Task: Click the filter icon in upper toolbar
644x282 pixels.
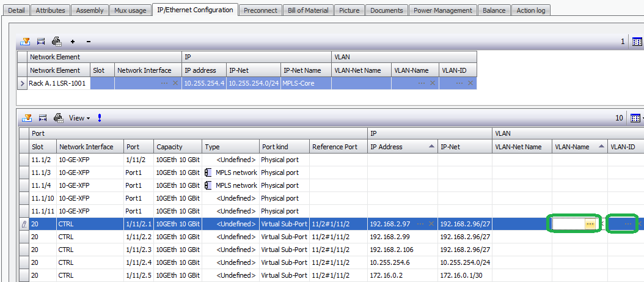Action: coord(25,41)
